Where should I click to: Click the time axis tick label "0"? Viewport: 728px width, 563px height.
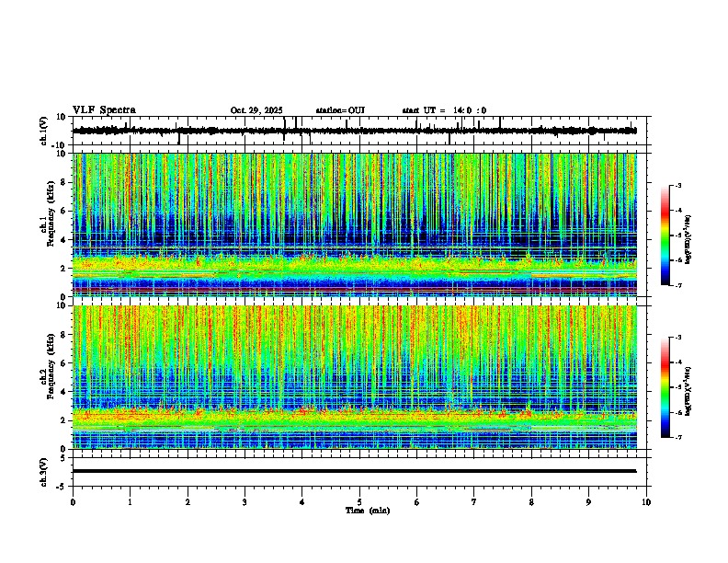pos(73,502)
